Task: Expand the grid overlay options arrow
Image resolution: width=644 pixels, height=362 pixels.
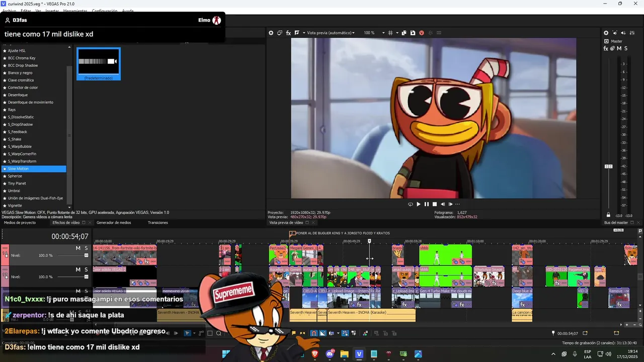Action: click(x=397, y=33)
